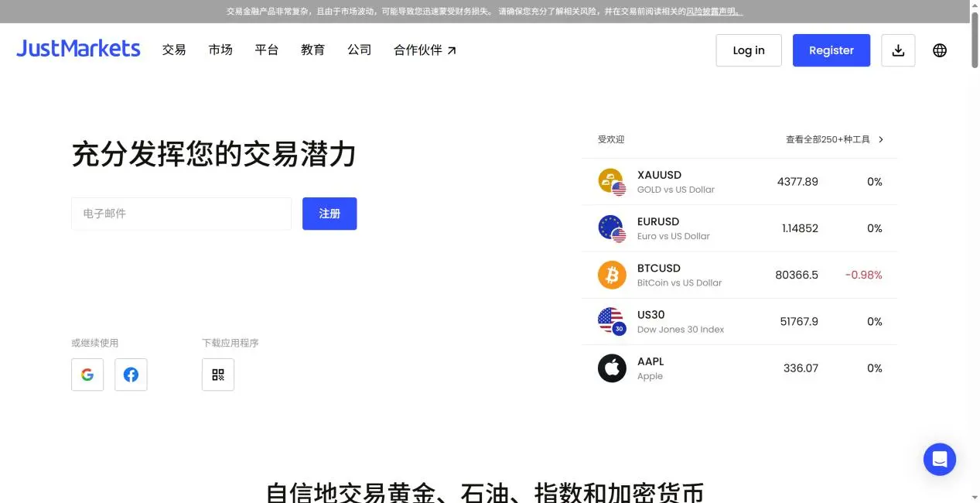Click the Log in button
Image resolution: width=980 pixels, height=503 pixels.
coord(749,50)
